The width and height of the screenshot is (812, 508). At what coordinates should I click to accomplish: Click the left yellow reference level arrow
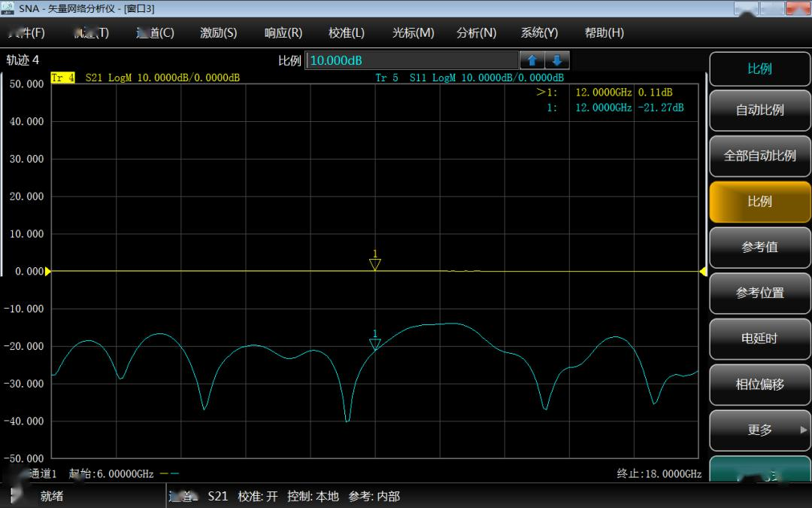(x=48, y=271)
